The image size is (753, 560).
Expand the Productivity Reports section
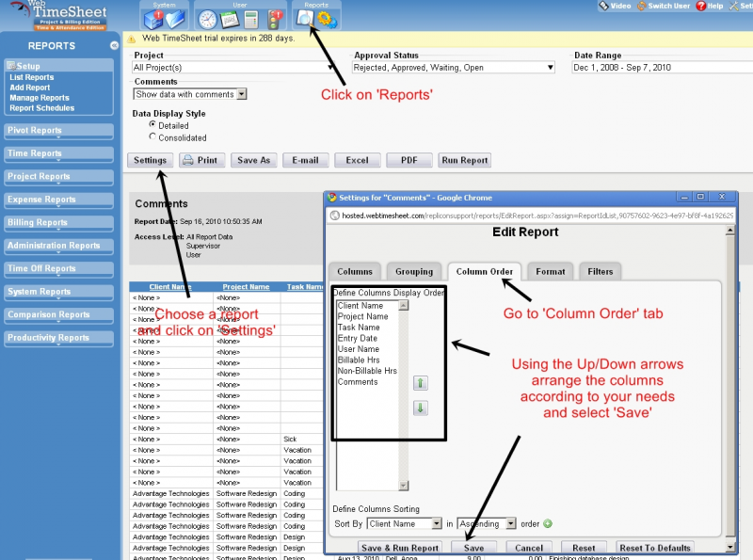point(58,339)
